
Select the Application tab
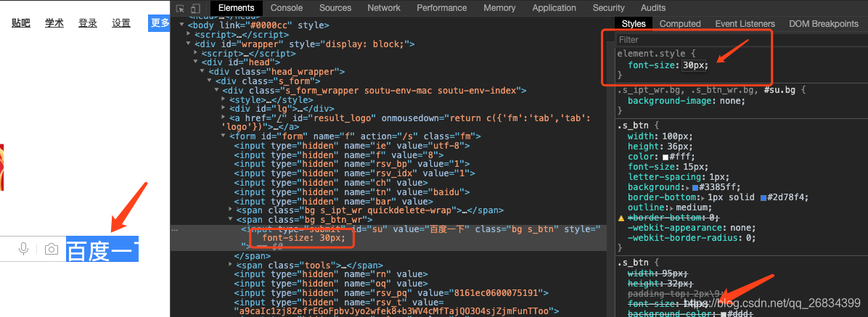click(554, 8)
